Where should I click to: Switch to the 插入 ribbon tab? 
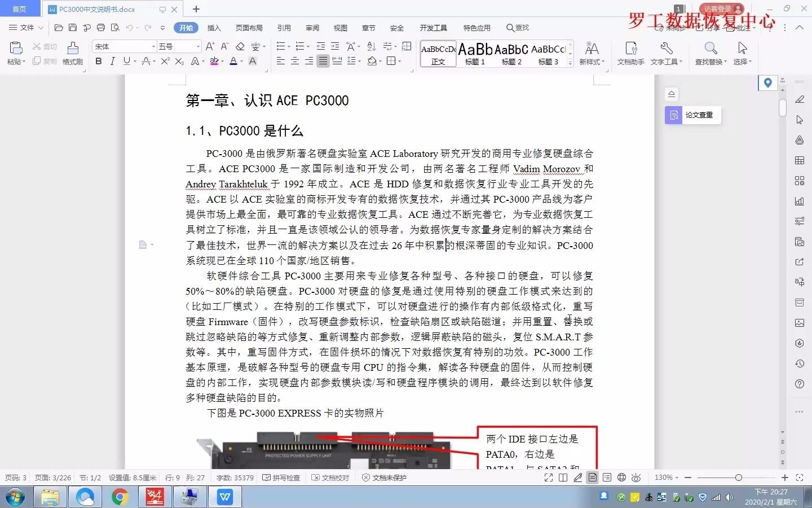(214, 27)
